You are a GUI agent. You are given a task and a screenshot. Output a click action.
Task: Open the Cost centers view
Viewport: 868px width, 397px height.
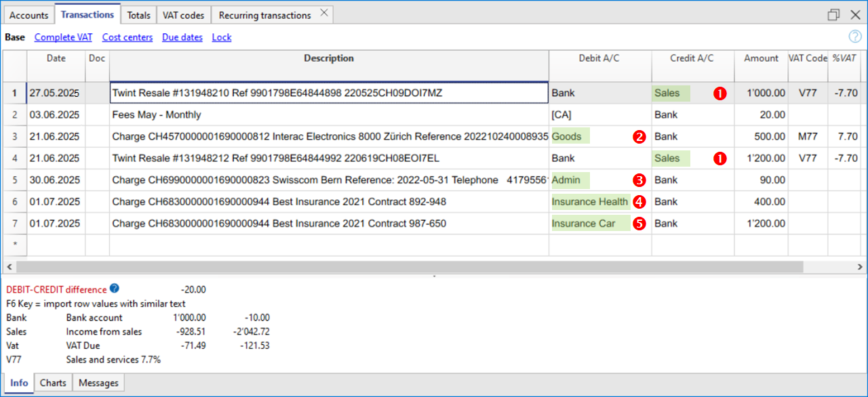point(127,37)
